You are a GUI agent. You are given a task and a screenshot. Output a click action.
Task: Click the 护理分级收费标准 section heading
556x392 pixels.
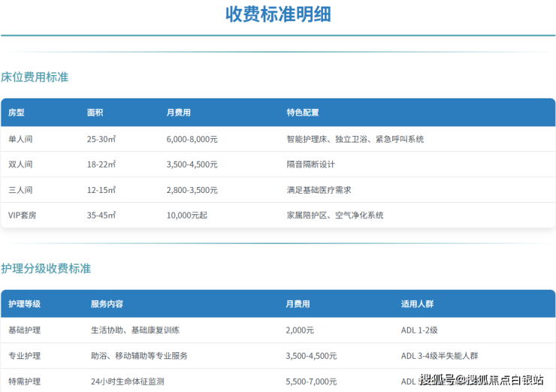(x=46, y=268)
